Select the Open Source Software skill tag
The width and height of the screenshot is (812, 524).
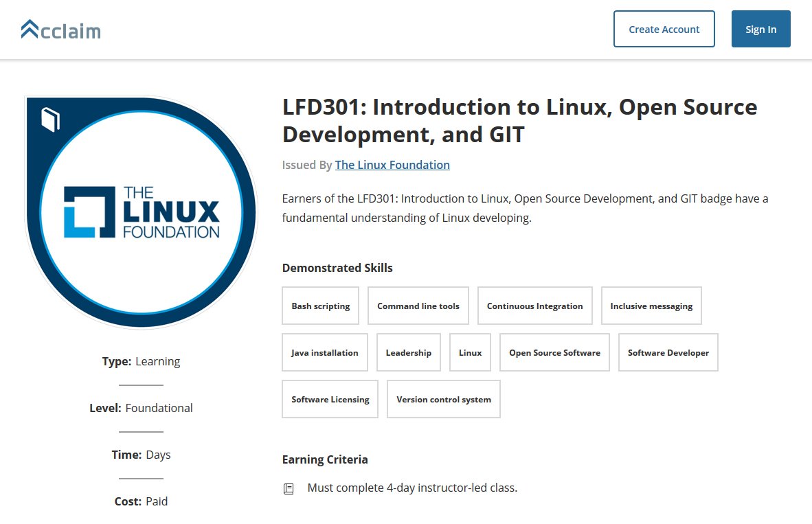[x=554, y=352]
